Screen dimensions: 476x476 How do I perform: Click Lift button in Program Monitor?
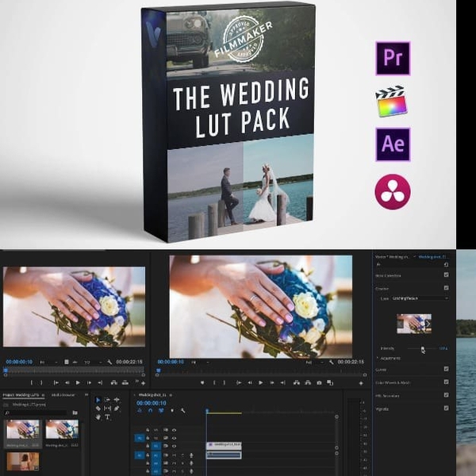click(x=297, y=383)
